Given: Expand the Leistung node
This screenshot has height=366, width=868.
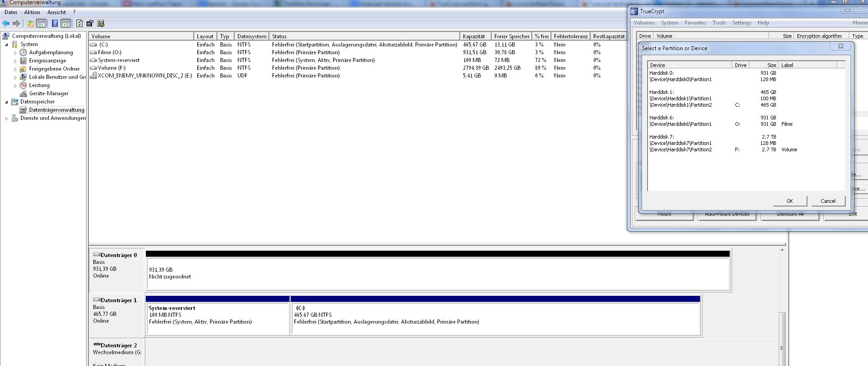Looking at the screenshot, I should click(15, 86).
